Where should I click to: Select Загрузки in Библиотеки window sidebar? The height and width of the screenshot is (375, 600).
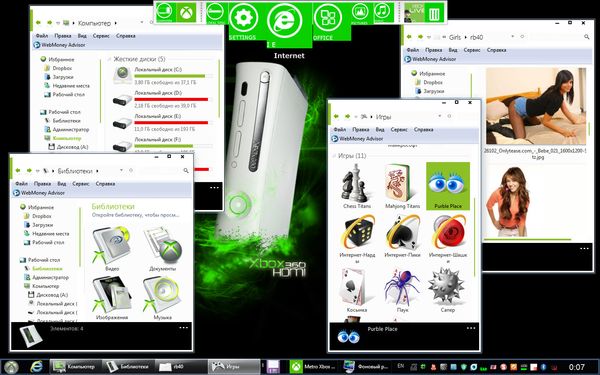click(38, 225)
